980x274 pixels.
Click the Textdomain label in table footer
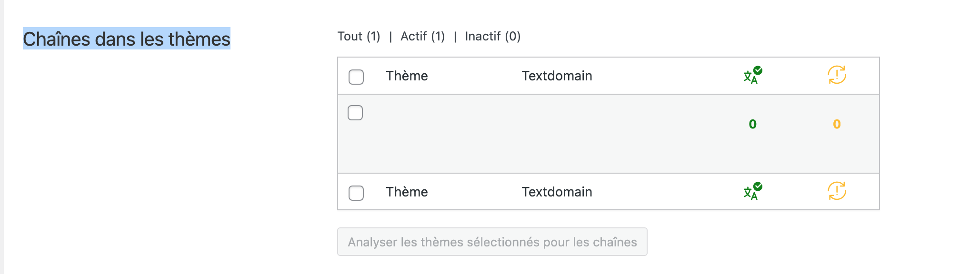point(557,192)
